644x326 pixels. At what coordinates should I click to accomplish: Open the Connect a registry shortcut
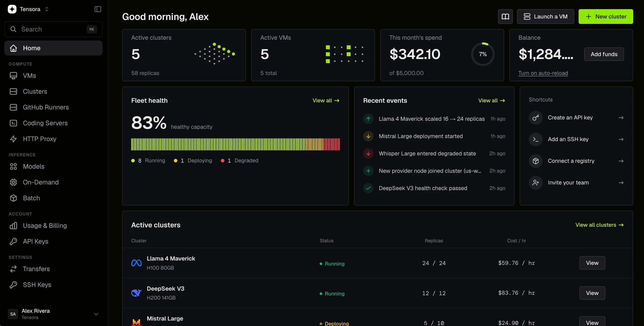click(x=576, y=161)
